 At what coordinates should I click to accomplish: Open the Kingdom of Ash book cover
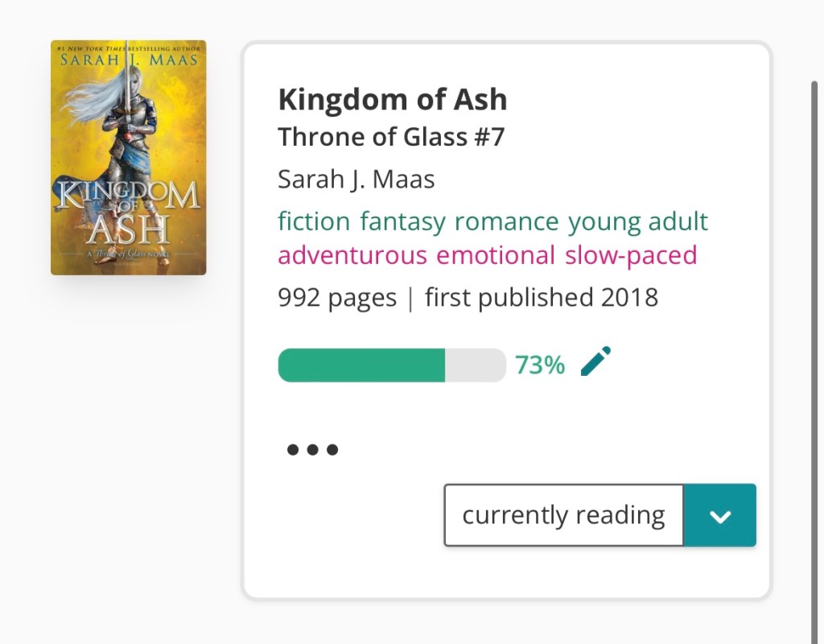pos(129,158)
